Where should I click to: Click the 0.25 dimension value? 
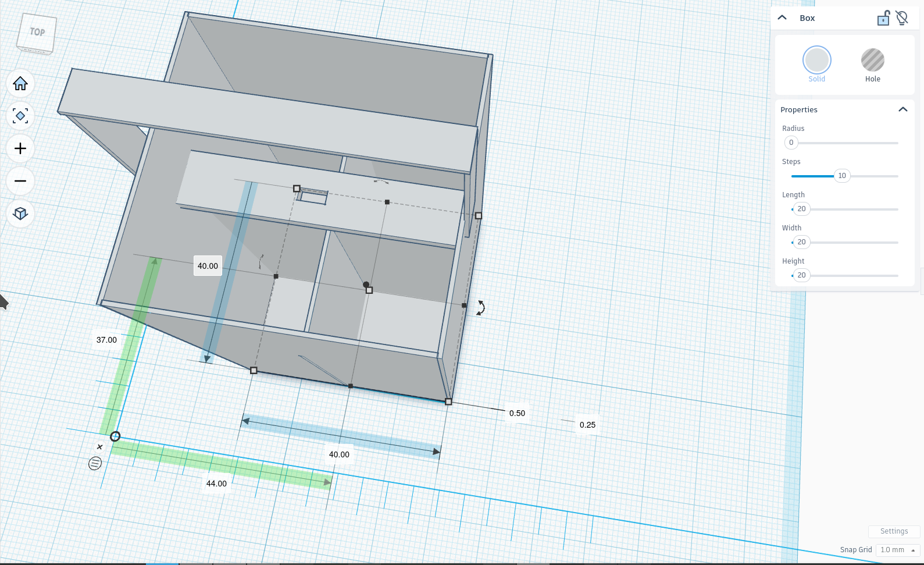(587, 425)
